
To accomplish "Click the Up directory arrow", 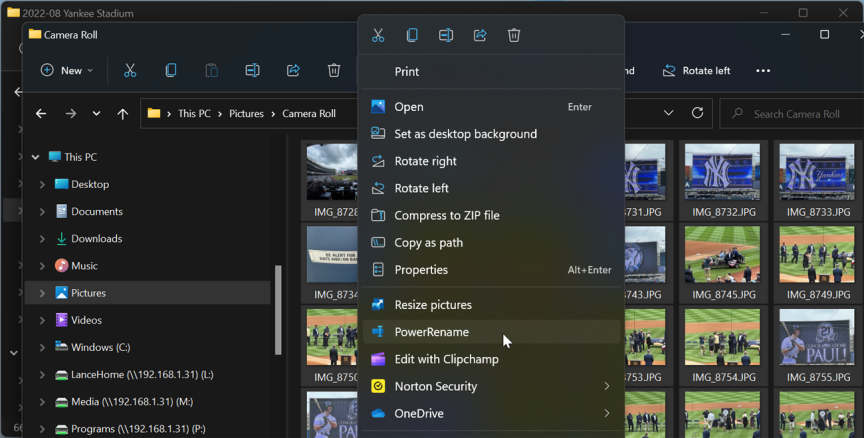I will [123, 114].
